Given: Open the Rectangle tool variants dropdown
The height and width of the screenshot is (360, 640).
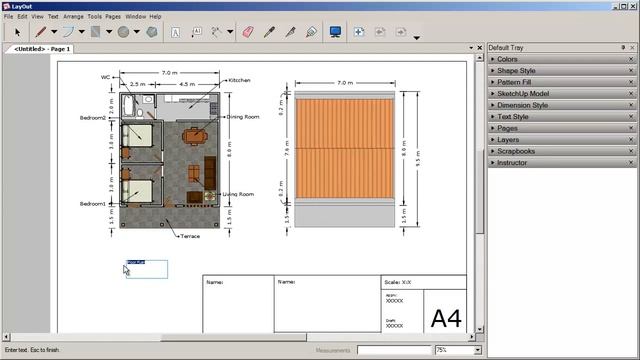Looking at the screenshot, I should pyautogui.click(x=109, y=32).
